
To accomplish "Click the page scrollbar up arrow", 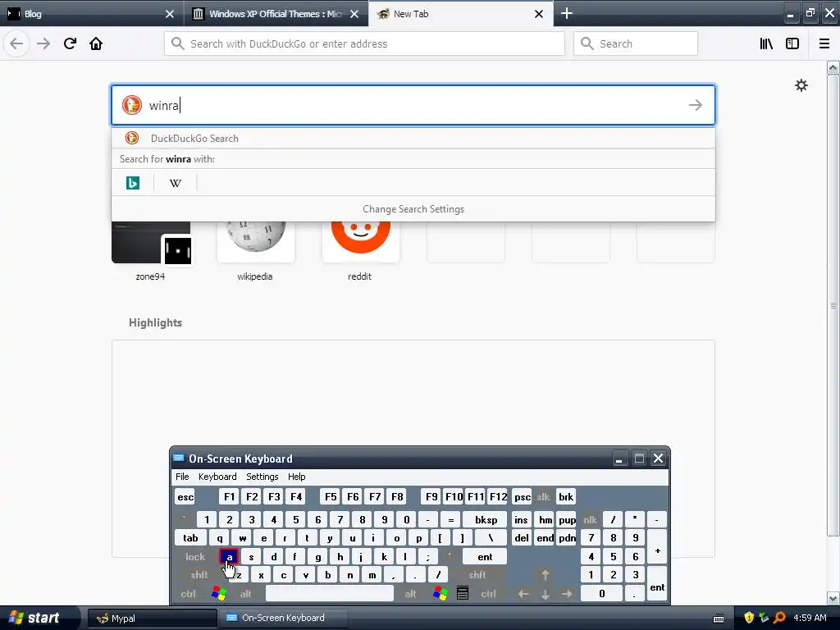I will 833,67.
